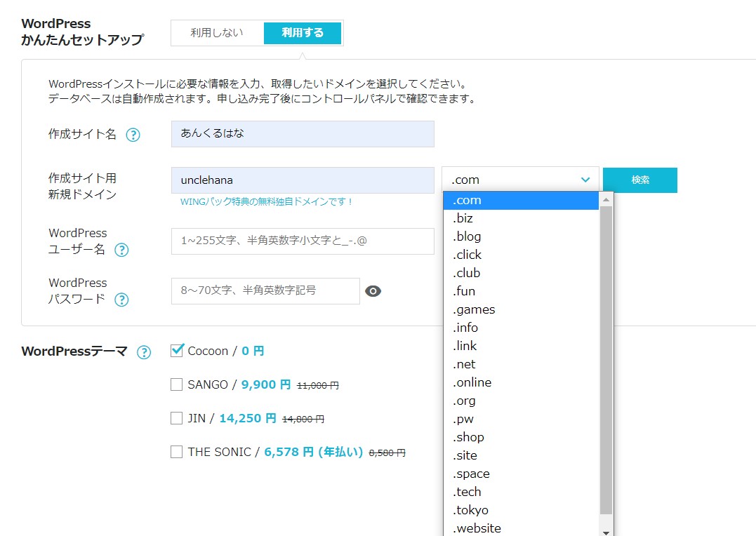Select the .pw domain option

(x=521, y=419)
